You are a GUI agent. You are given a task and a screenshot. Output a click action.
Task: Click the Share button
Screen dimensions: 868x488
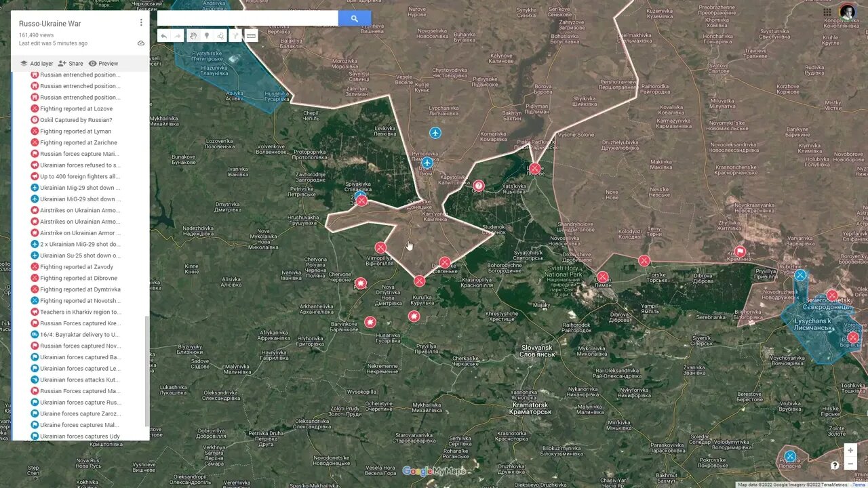point(71,64)
